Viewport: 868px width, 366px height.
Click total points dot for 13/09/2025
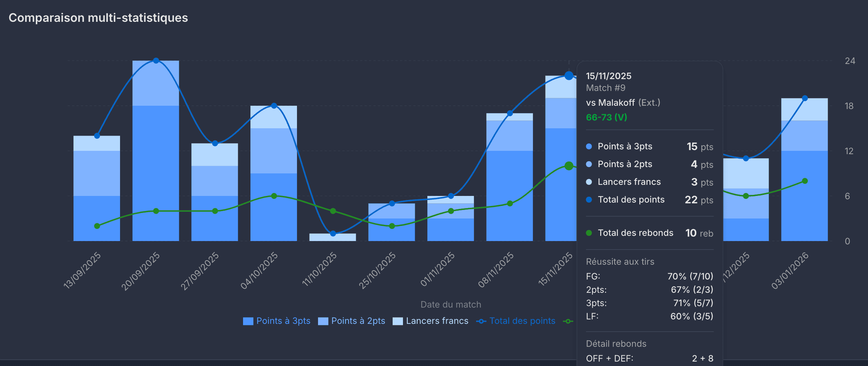pyautogui.click(x=97, y=136)
